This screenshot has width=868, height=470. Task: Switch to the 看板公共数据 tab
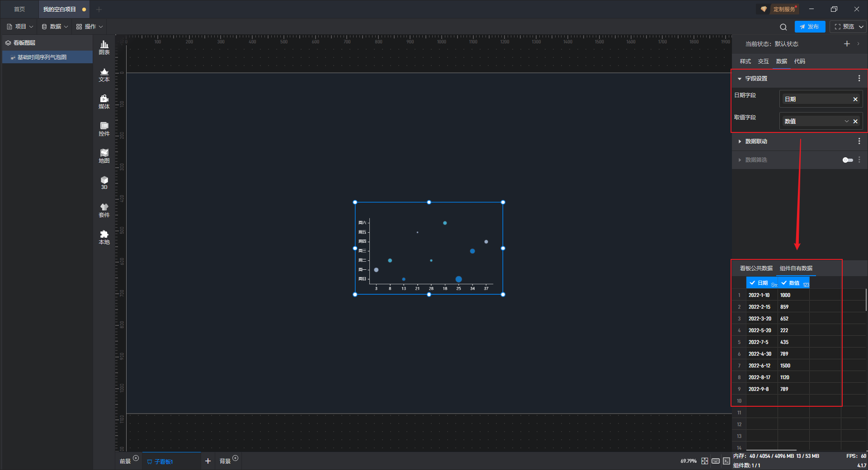[x=756, y=268]
